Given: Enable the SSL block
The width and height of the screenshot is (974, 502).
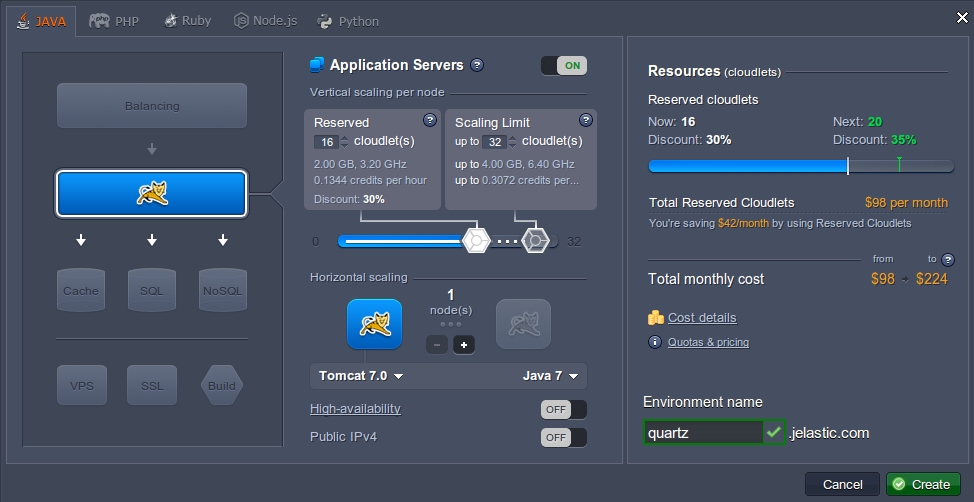Looking at the screenshot, I should coord(152,385).
